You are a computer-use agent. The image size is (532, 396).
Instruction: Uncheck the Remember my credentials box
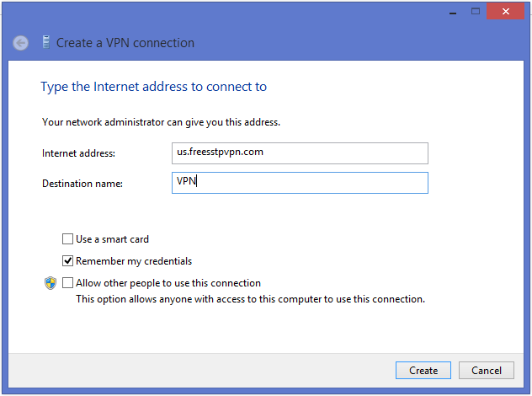[x=68, y=261]
